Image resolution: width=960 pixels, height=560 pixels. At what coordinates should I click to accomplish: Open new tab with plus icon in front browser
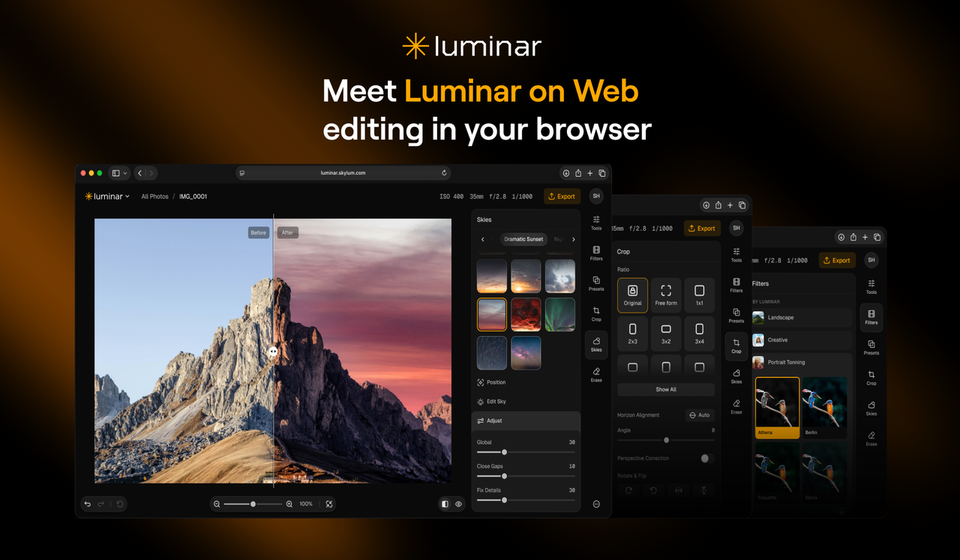click(590, 173)
